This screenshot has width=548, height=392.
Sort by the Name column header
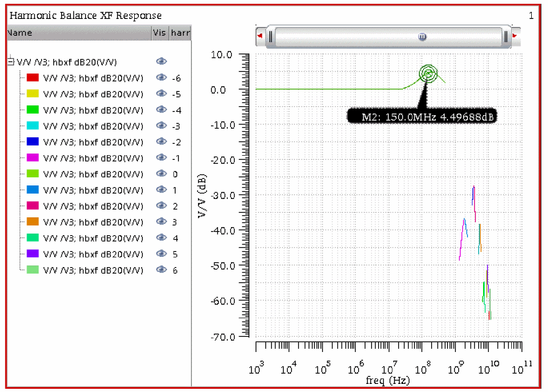click(x=80, y=33)
